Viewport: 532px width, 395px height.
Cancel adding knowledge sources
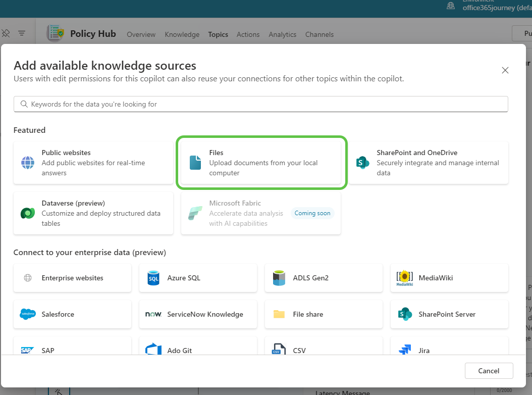tap(489, 370)
